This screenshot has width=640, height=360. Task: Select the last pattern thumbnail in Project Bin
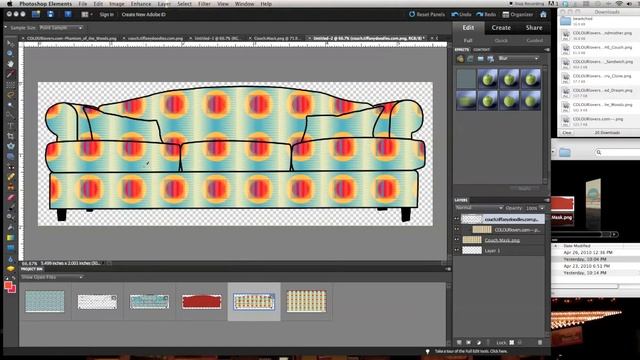click(306, 301)
